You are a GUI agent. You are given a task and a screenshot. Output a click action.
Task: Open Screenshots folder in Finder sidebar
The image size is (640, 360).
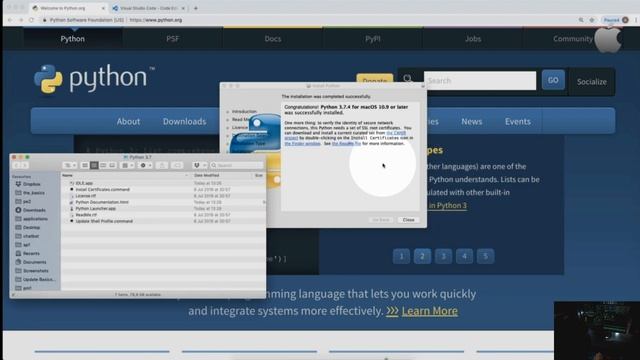(36, 271)
